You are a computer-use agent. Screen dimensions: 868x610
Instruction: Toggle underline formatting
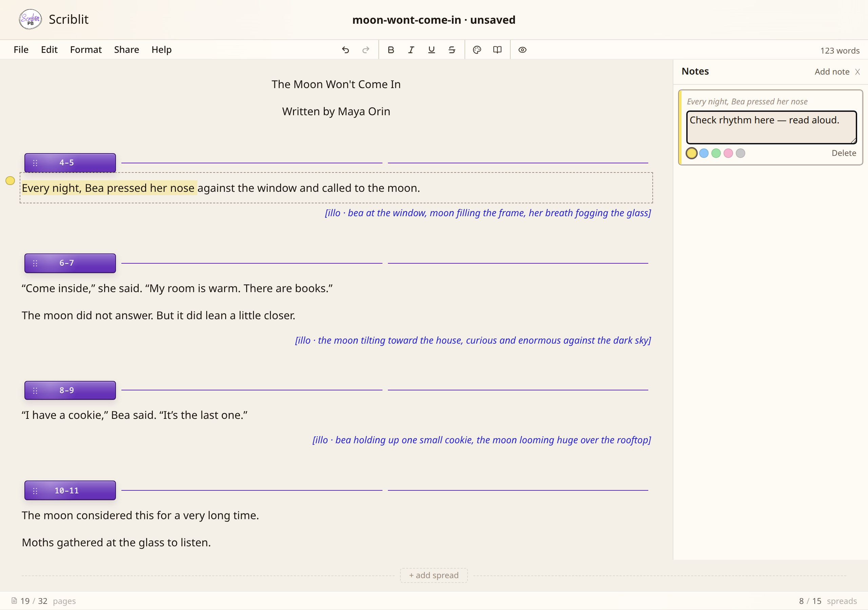431,50
